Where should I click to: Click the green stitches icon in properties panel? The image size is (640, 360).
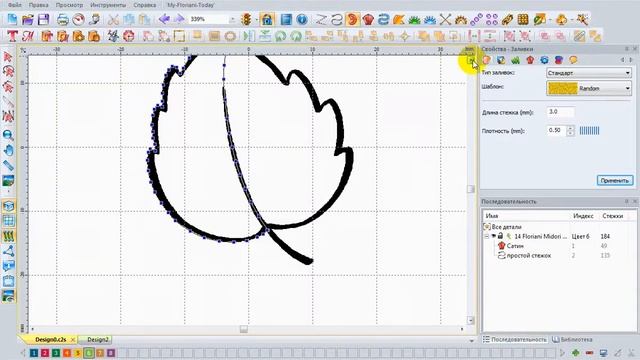tap(516, 60)
